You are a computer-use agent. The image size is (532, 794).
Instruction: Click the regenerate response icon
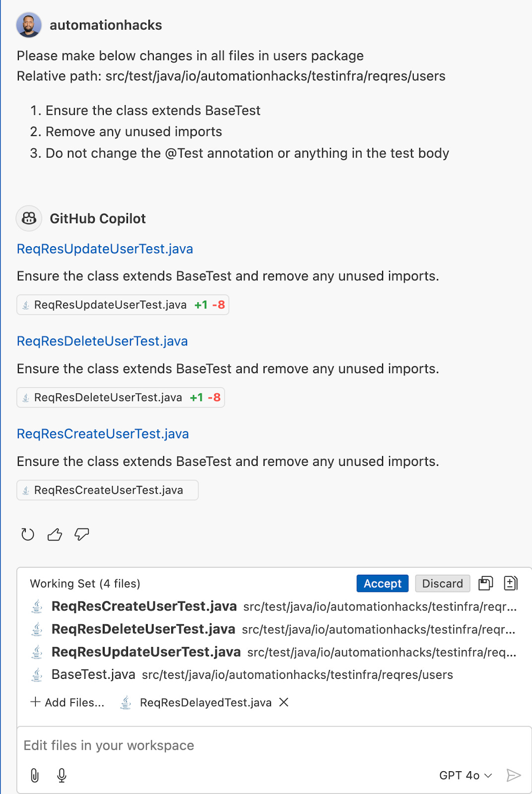tap(27, 534)
